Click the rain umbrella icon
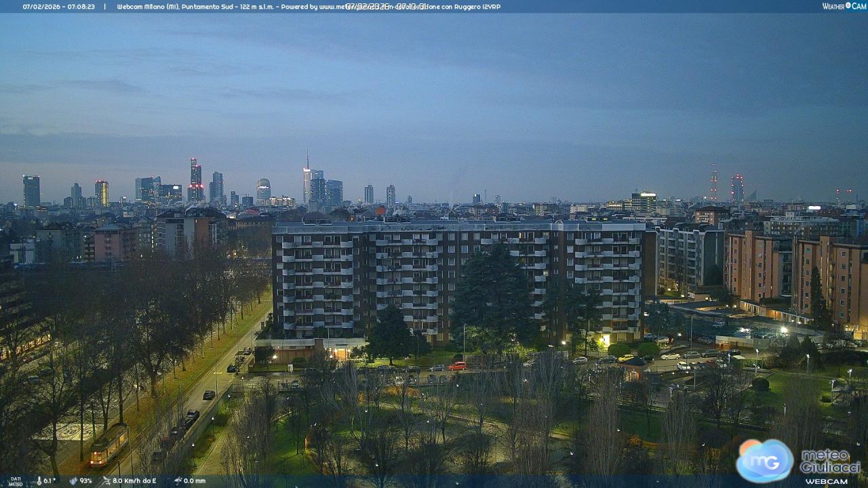 (x=177, y=481)
